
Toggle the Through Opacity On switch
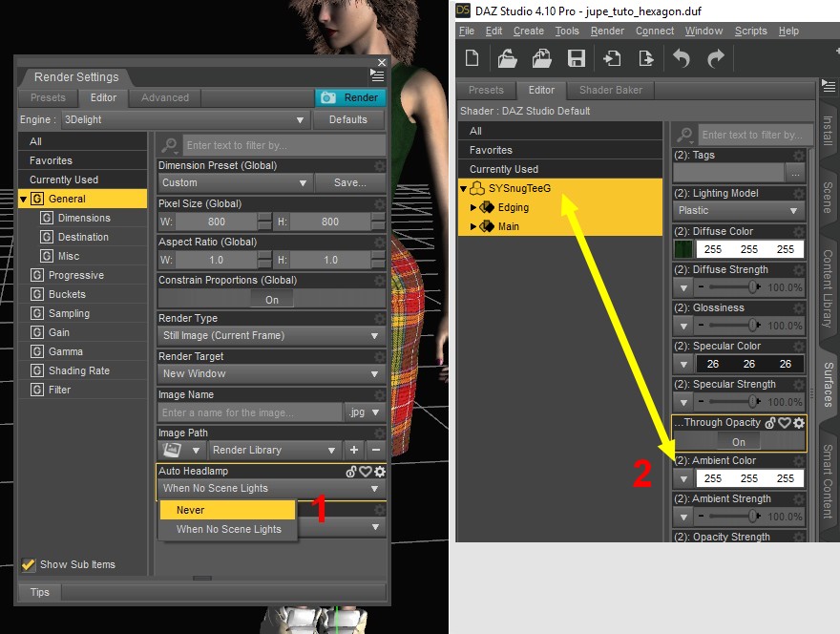tap(739, 442)
